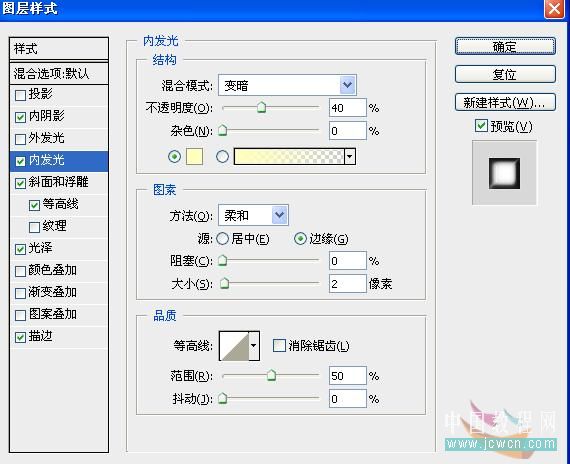Viewport: 570px width, 464px height.
Task: Open the 外发光 outer glow settings
Action: [x=46, y=138]
